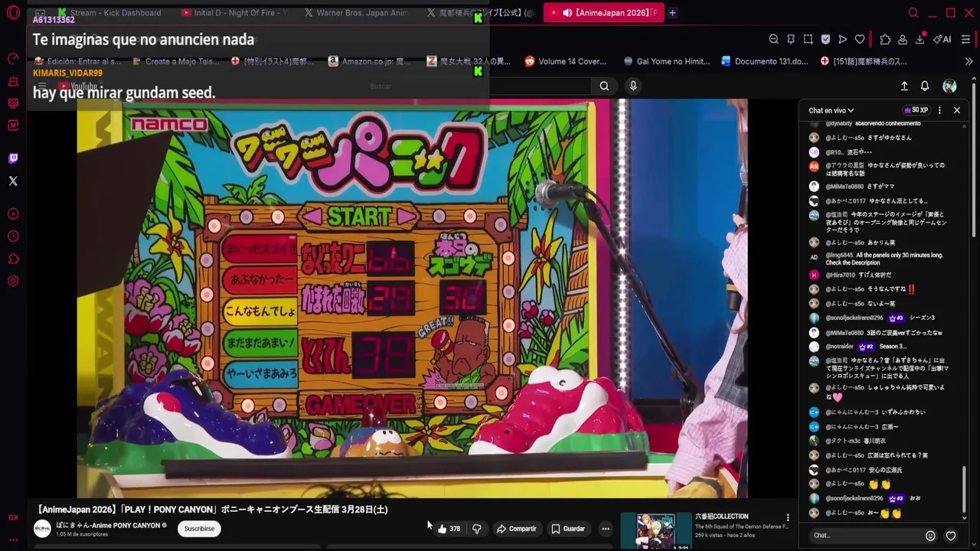Open options menu for 六番組COLLECTION video
This screenshot has height=551, width=980.
(788, 518)
